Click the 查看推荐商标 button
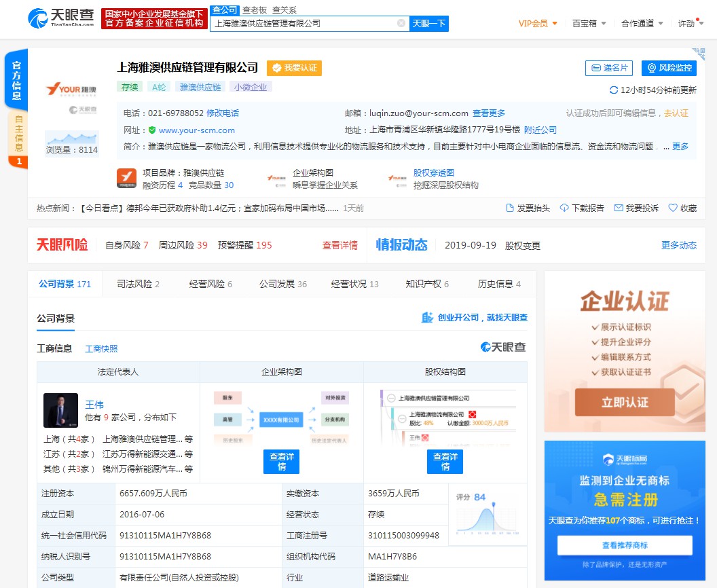This screenshot has width=717, height=588. (x=625, y=545)
